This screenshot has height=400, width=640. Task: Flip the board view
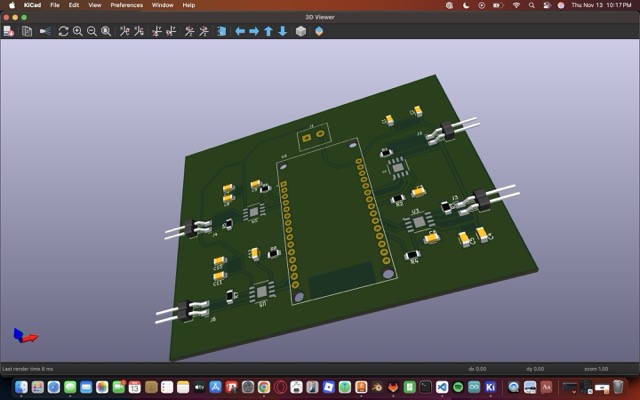click(220, 31)
